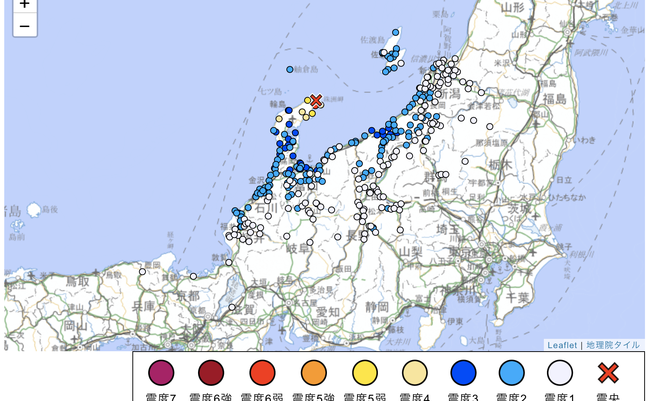Click the yellow intensity marker left of epicenter

[x=308, y=101]
